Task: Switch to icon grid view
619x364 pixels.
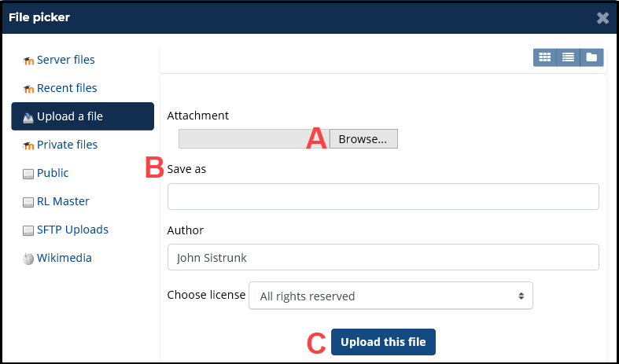Action: pos(544,57)
